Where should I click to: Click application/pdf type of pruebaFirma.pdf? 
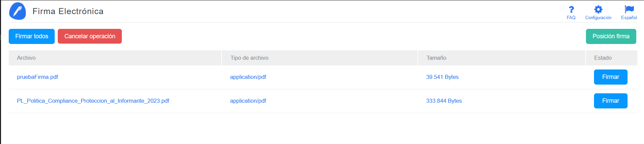[x=248, y=77]
